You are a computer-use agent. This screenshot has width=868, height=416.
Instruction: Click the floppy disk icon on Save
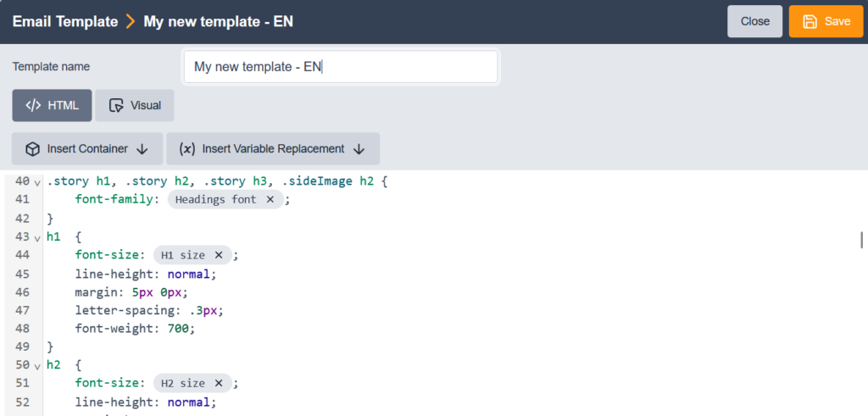pyautogui.click(x=810, y=21)
